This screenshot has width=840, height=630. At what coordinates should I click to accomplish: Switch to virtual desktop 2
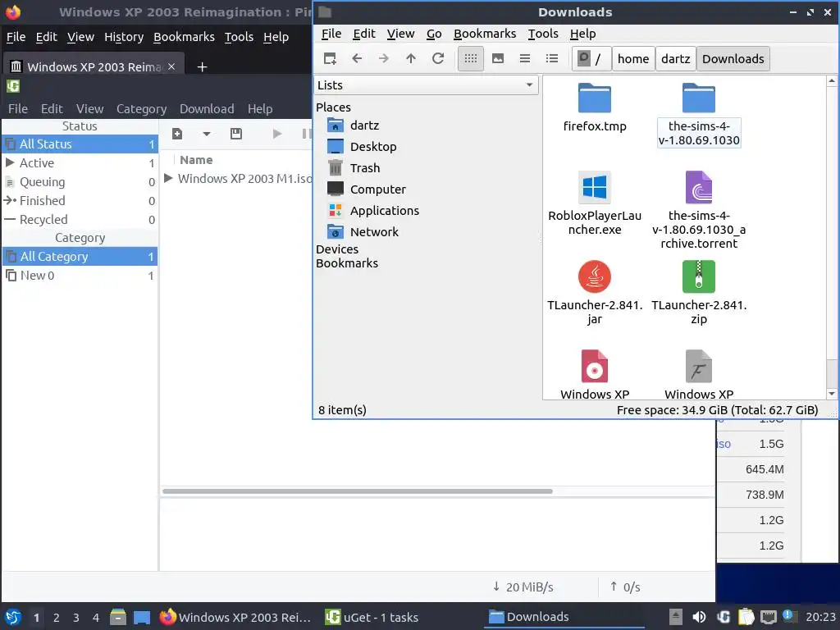[57, 618]
